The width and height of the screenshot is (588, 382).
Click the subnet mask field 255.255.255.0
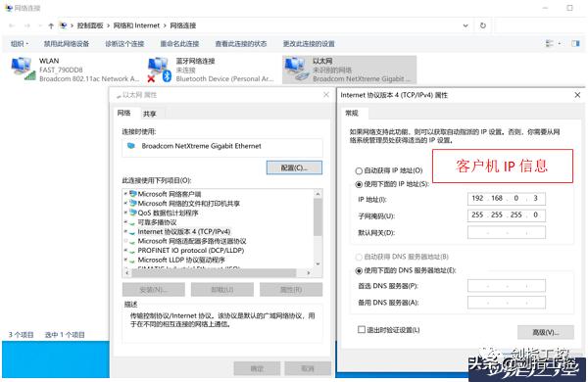tap(507, 215)
